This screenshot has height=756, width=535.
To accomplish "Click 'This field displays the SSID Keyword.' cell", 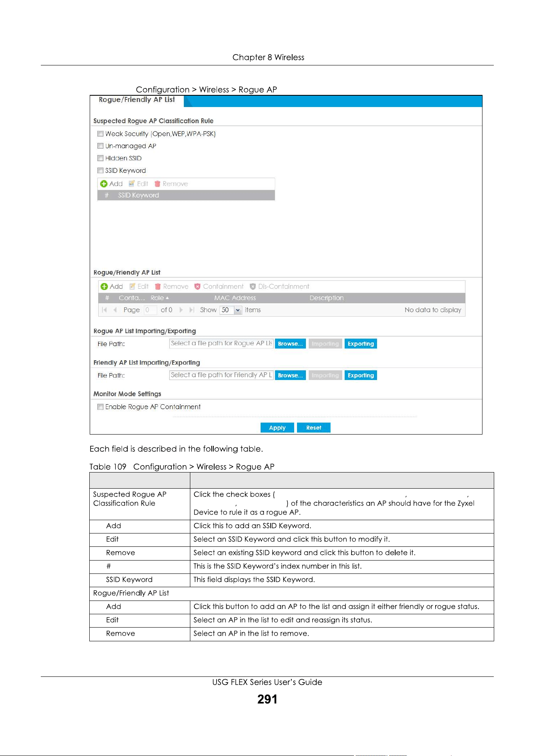I will click(x=342, y=580).
